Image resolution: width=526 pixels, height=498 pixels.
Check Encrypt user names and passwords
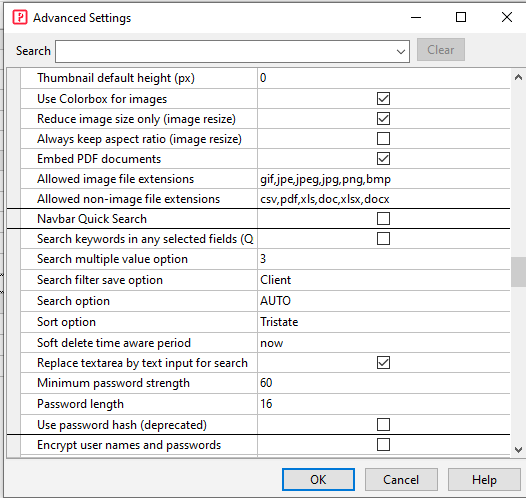pos(383,445)
